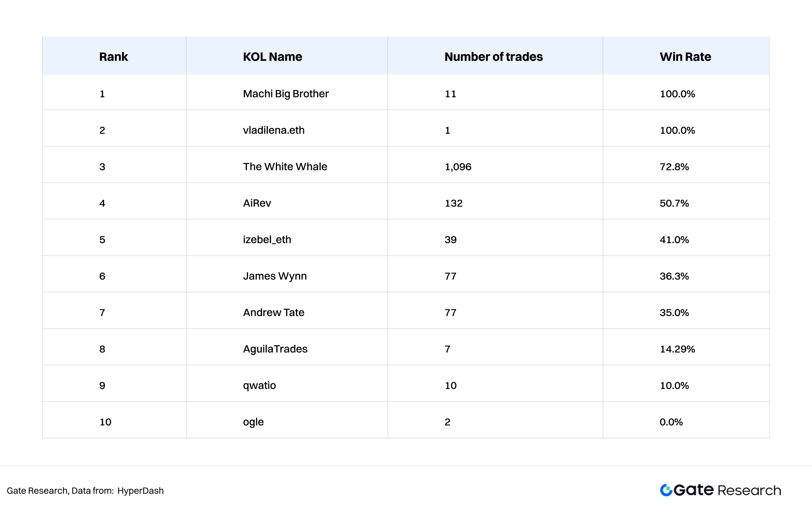Select the James Wynn name cell
The width and height of the screenshot is (812, 515).
point(275,276)
